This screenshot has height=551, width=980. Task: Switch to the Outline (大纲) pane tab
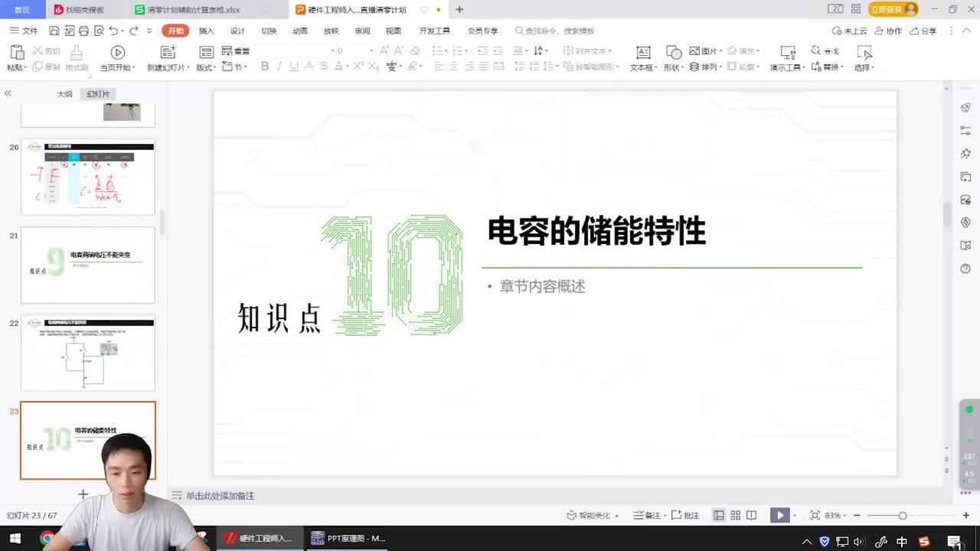[x=65, y=94]
